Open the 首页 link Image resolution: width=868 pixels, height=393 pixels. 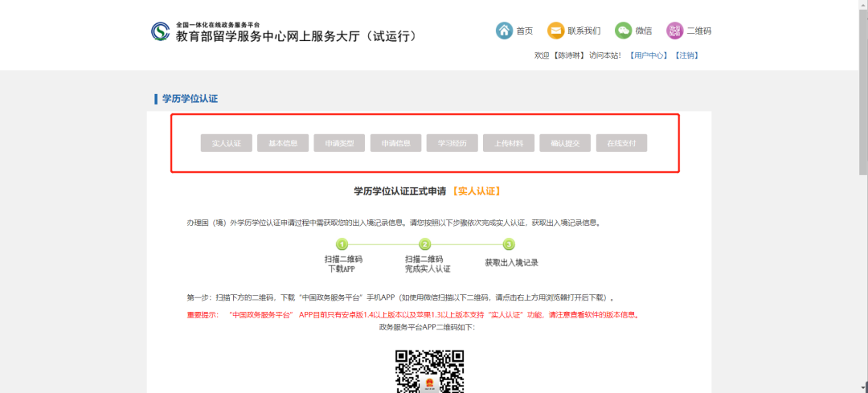[x=524, y=31]
